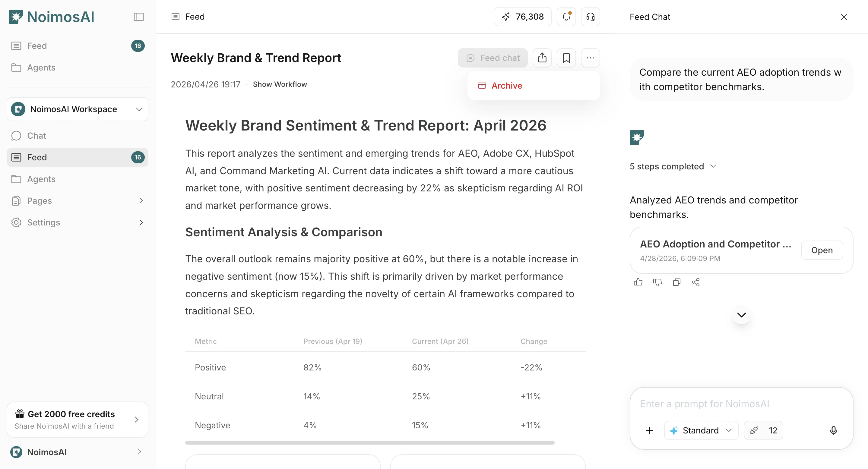Archive this report

click(534, 86)
